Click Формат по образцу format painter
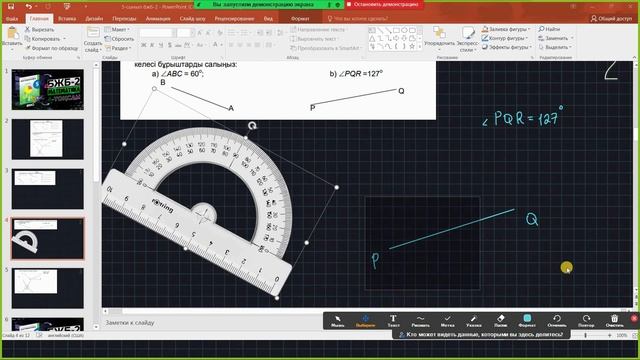Screen dimensions: 640x360 point(51,48)
